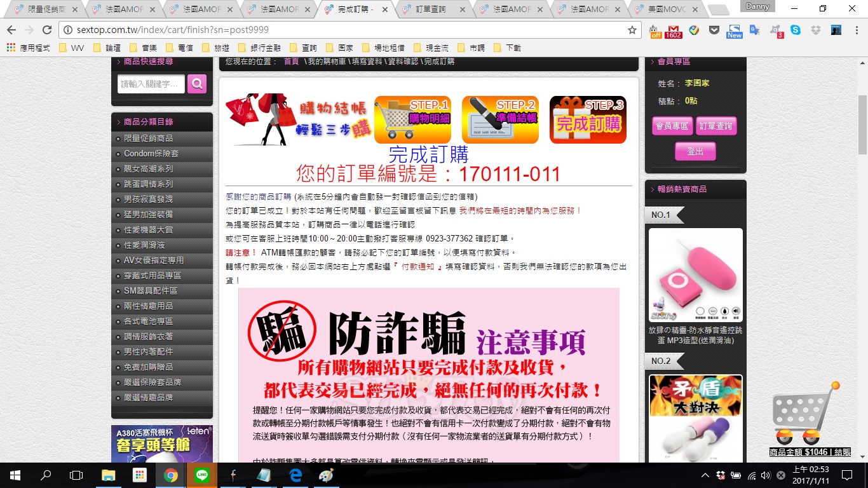Open the 會員專區 button
Screen dimensions: 868x488
click(x=672, y=126)
